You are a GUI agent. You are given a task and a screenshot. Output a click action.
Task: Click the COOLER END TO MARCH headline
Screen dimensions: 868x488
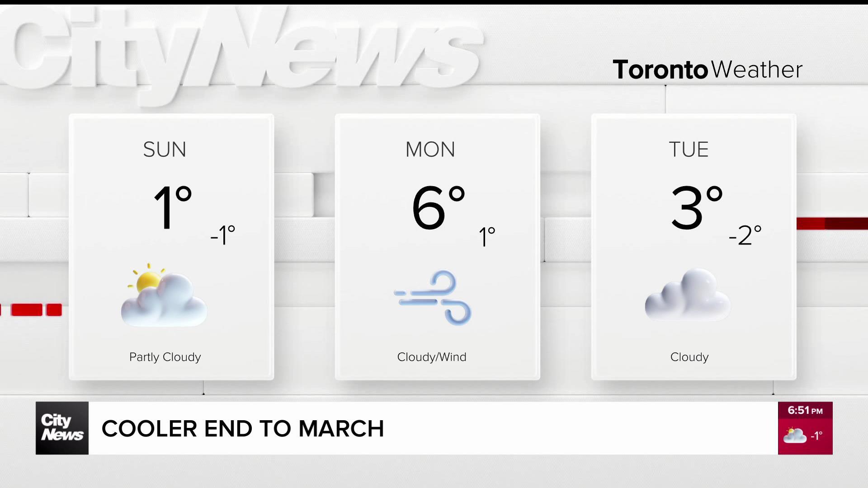[243, 428]
